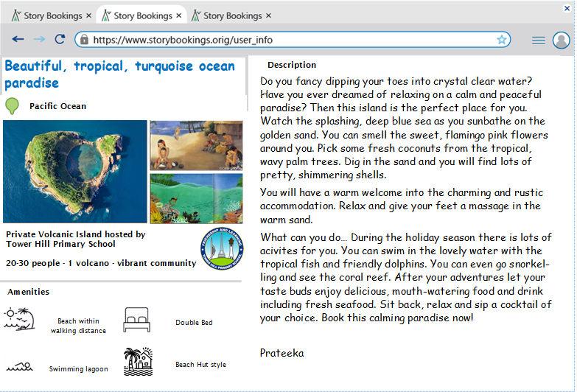This screenshot has width=577, height=392.
Task: Click the second tab's tent favicon
Action: coord(106,15)
